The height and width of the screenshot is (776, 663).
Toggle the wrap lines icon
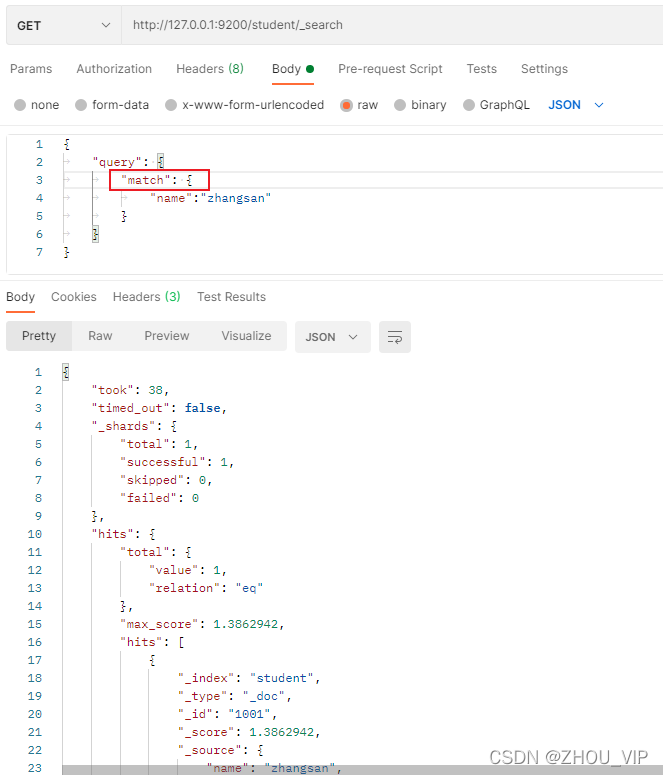click(x=395, y=337)
